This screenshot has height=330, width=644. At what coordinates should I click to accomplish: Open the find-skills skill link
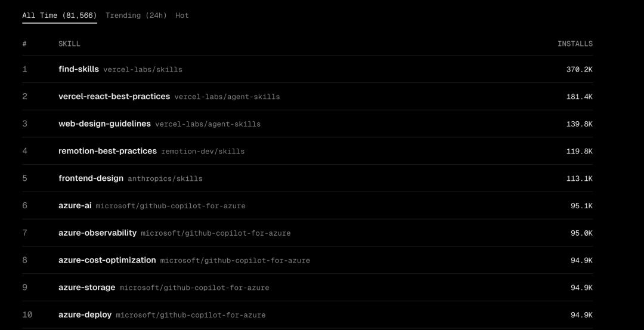click(79, 69)
